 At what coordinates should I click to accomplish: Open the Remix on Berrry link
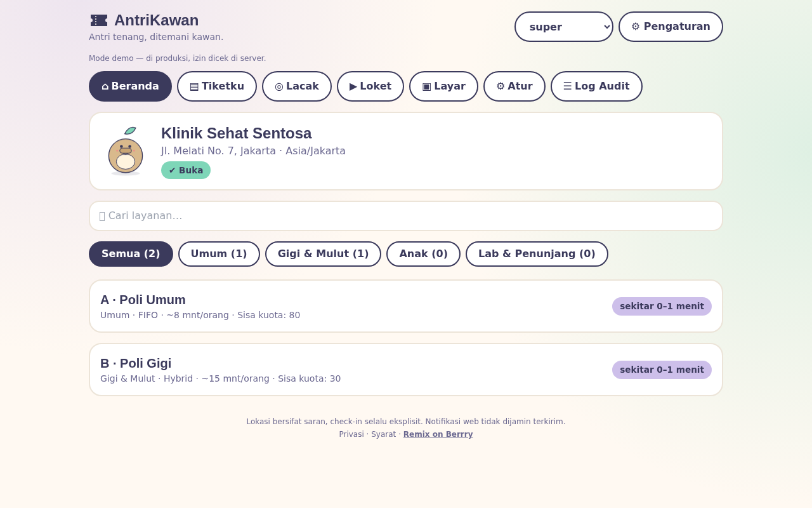pyautogui.click(x=438, y=434)
